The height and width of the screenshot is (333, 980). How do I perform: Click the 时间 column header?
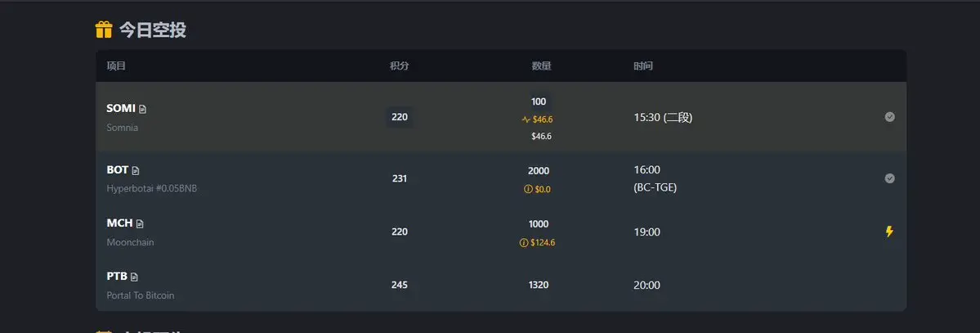pos(643,65)
